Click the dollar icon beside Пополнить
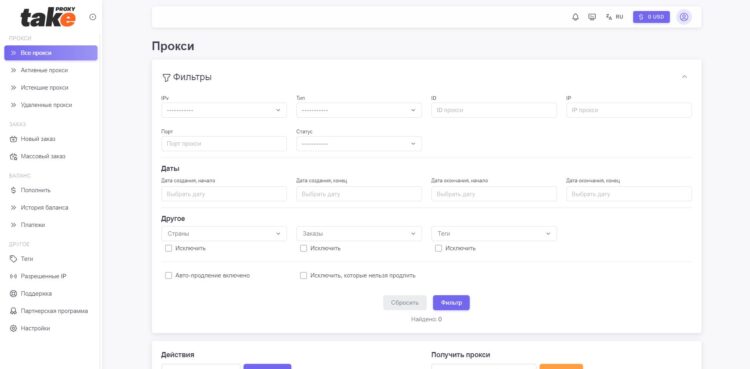750x369 pixels. pos(13,190)
